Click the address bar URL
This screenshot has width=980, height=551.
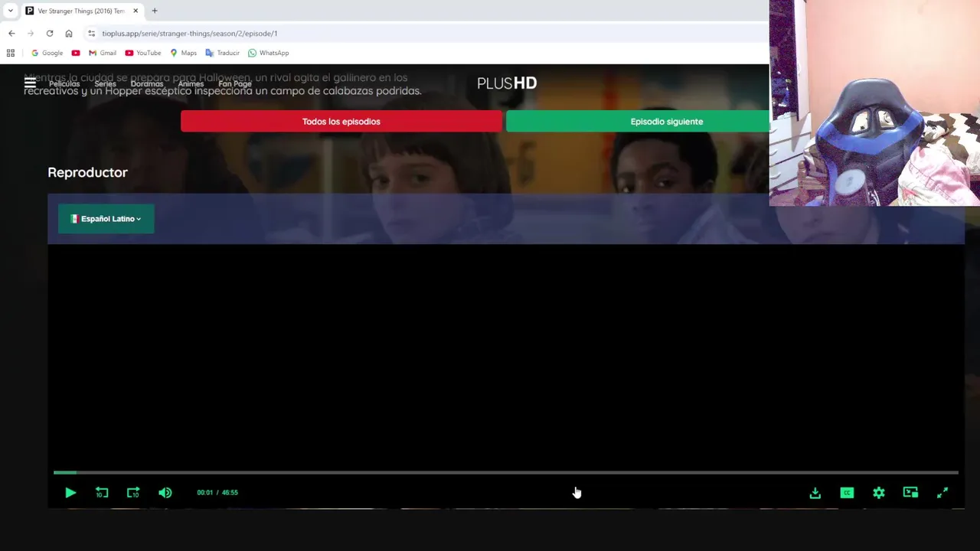190,34
